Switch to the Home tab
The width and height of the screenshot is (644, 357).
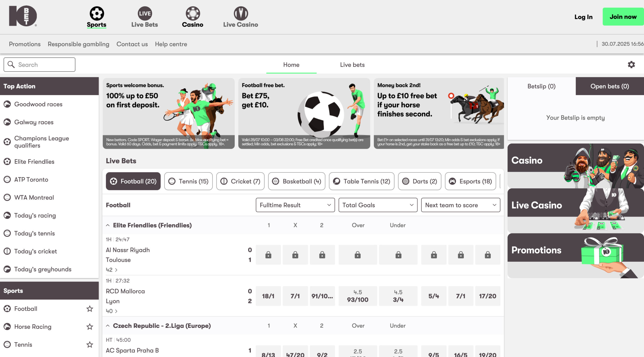pos(291,65)
